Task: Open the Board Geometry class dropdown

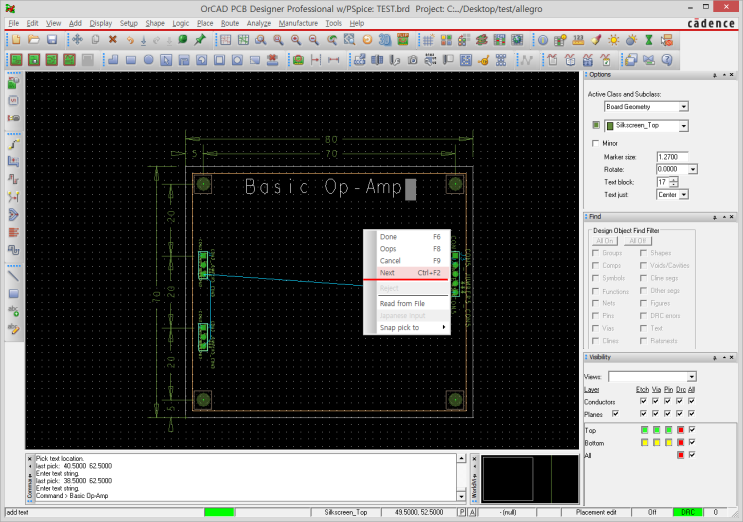Action: pos(683,106)
